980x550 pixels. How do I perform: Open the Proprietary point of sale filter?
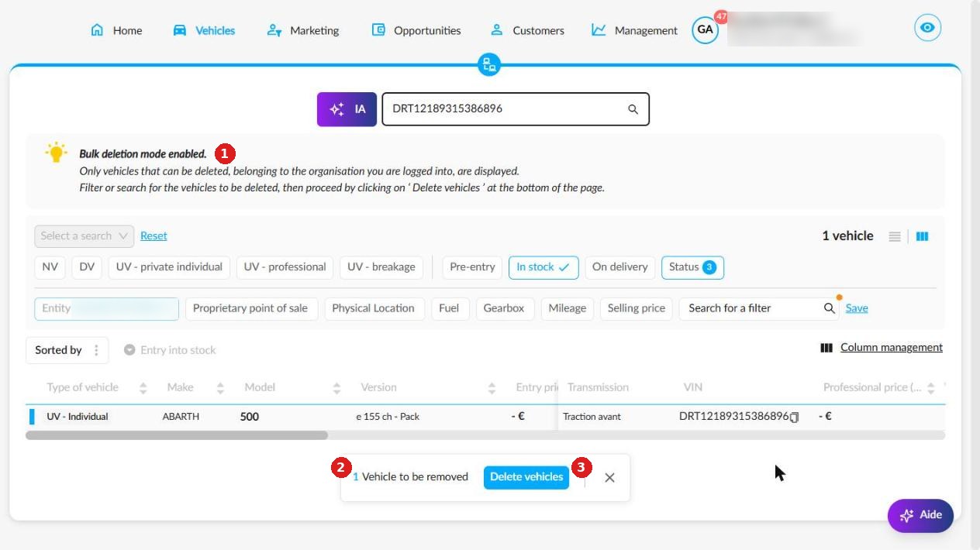(x=250, y=308)
